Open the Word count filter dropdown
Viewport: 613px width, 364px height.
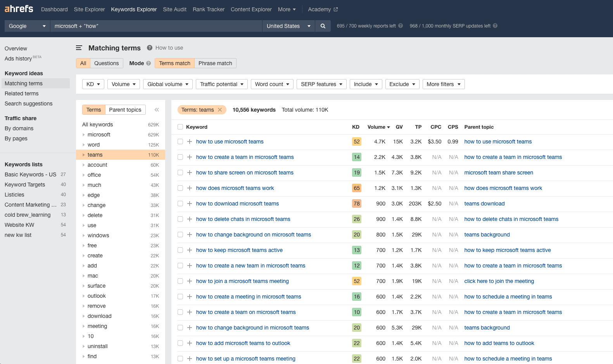272,84
